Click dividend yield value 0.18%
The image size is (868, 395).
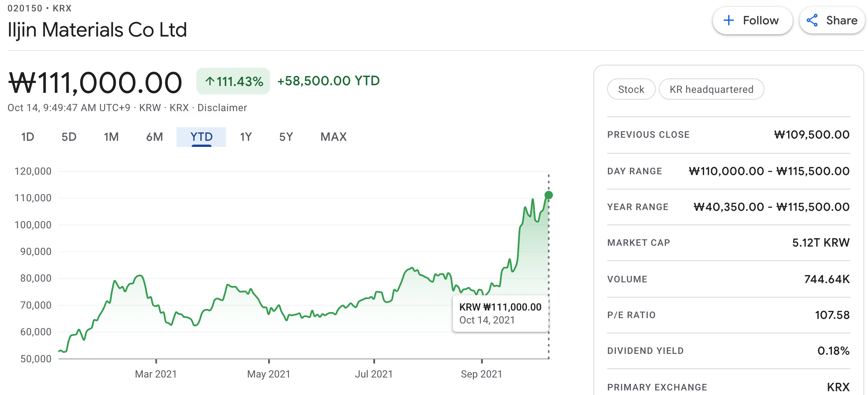tap(833, 351)
